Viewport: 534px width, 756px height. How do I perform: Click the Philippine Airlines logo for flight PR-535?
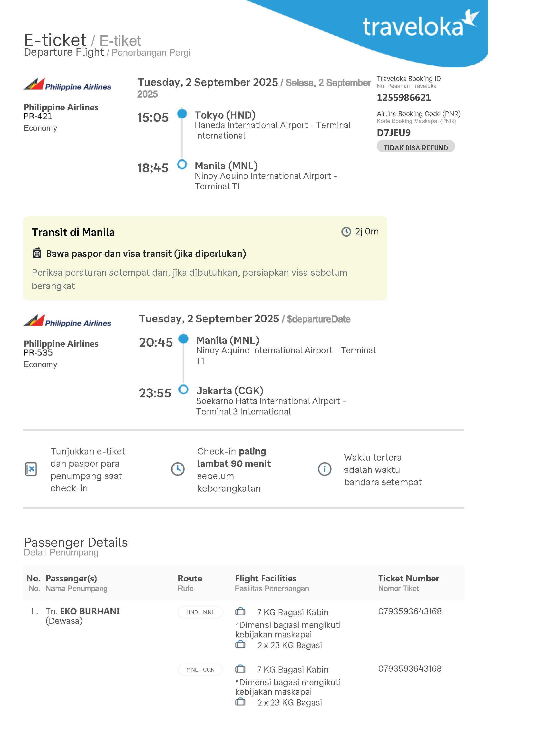coord(68,321)
